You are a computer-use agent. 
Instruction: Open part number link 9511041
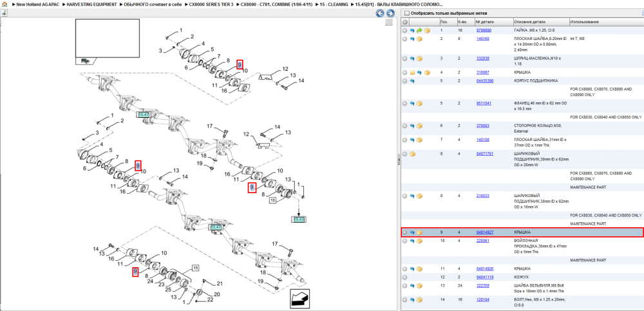(484, 103)
